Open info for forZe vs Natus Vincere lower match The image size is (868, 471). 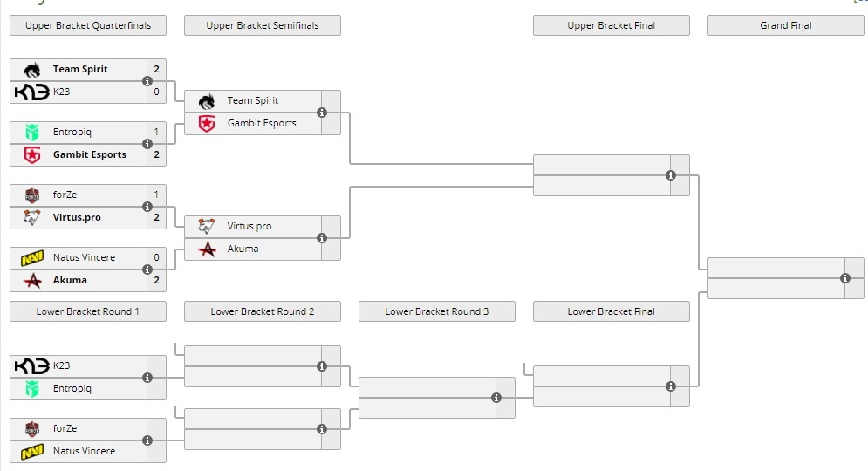(147, 440)
